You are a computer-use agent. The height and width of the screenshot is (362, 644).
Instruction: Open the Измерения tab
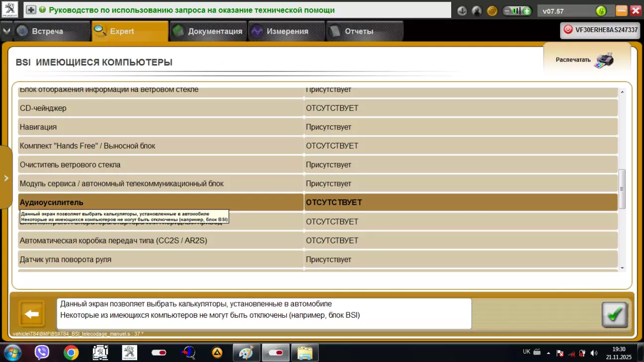pos(287,31)
